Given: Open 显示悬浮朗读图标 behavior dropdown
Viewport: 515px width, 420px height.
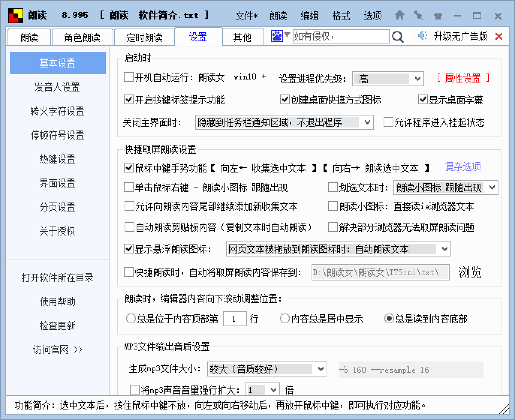Looking at the screenshot, I should (338, 249).
